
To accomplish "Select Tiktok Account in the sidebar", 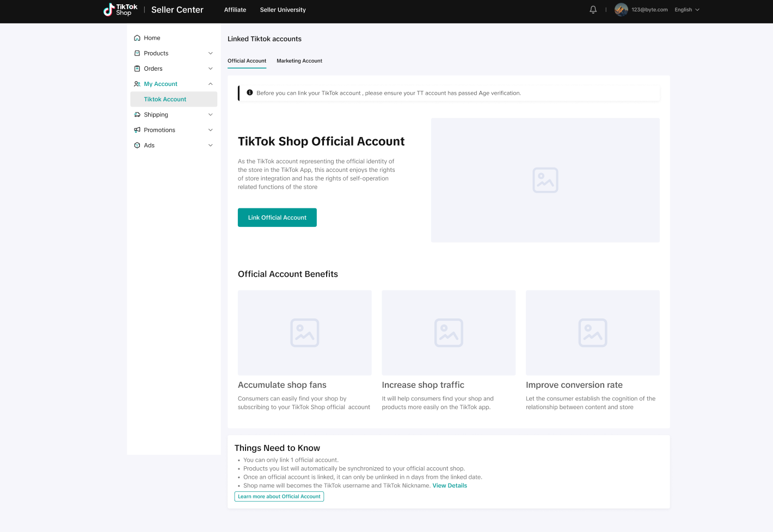I will click(174, 99).
